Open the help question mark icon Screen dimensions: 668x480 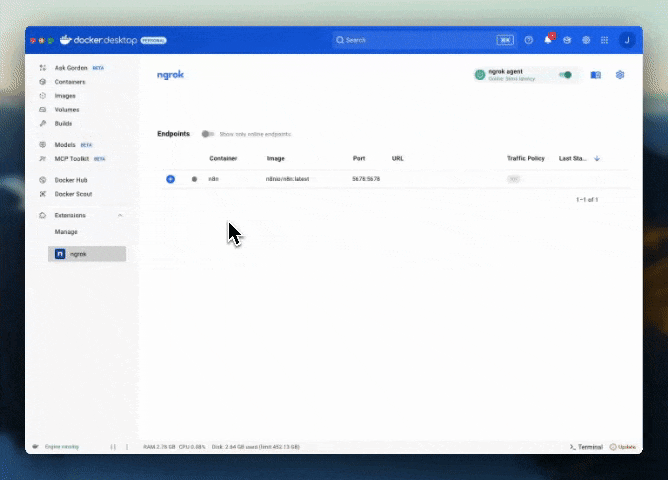(529, 40)
